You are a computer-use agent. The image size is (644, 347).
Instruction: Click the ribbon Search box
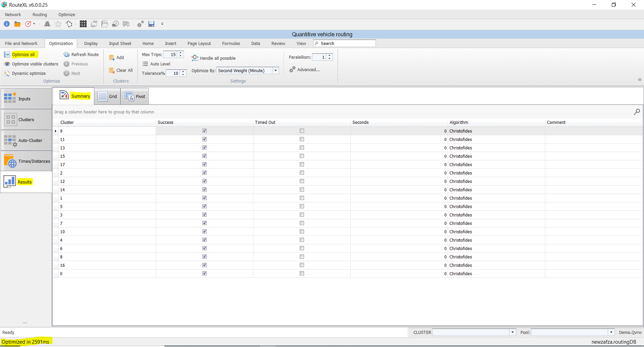pyautogui.click(x=344, y=43)
